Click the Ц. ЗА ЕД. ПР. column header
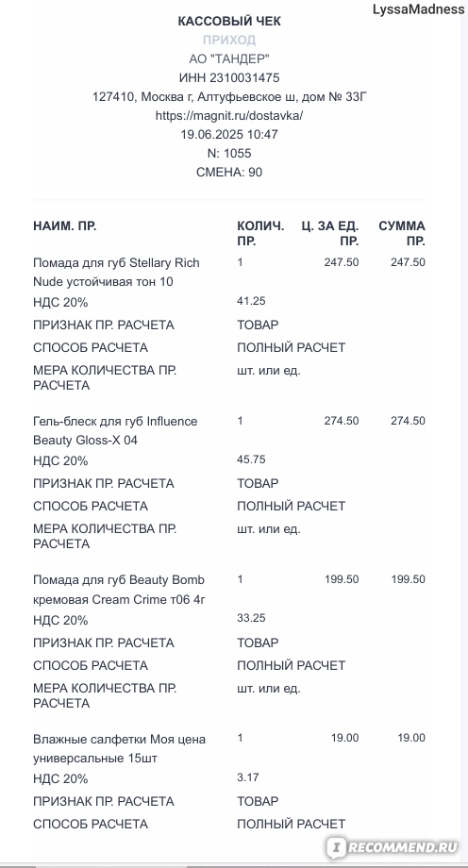The image size is (468, 868). coord(330,234)
